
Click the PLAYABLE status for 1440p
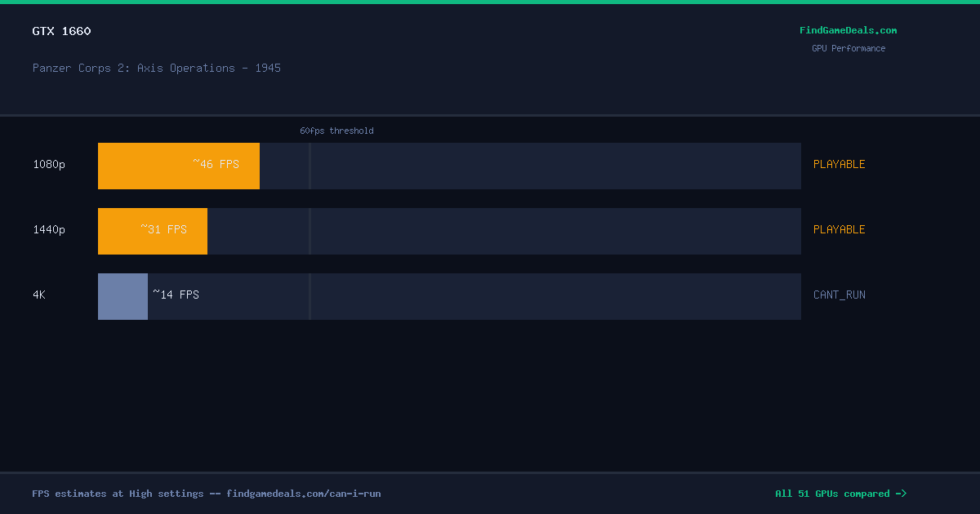point(840,229)
